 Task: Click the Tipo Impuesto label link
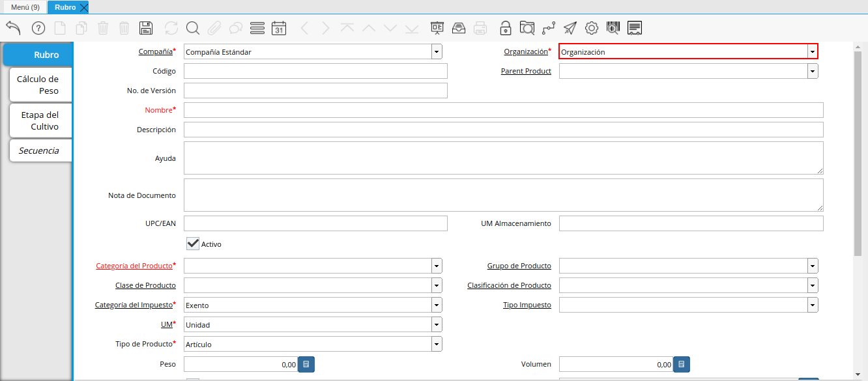527,305
